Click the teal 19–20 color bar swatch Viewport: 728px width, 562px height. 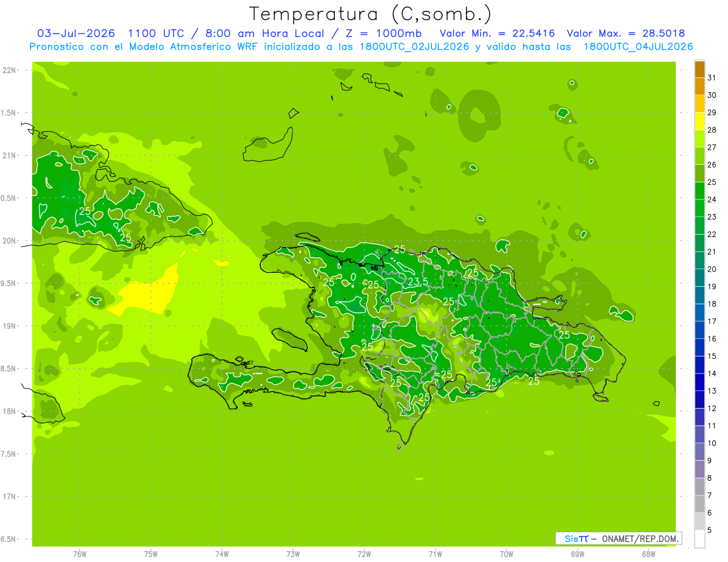click(699, 278)
